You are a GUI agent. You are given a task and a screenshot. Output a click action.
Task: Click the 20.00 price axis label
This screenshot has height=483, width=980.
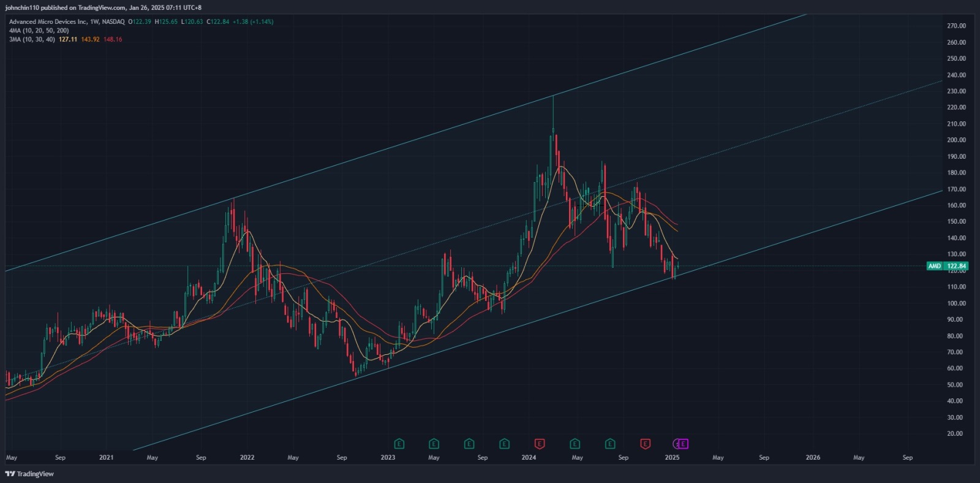[x=956, y=433]
